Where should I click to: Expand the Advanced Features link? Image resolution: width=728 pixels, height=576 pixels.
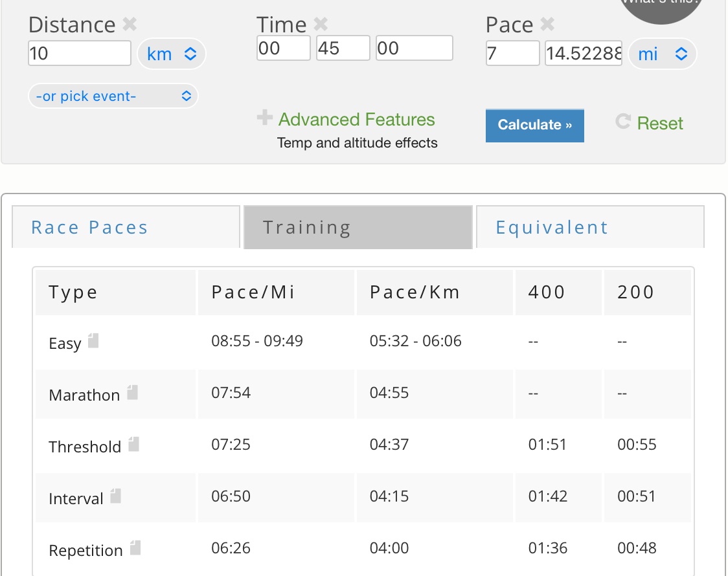coord(356,120)
